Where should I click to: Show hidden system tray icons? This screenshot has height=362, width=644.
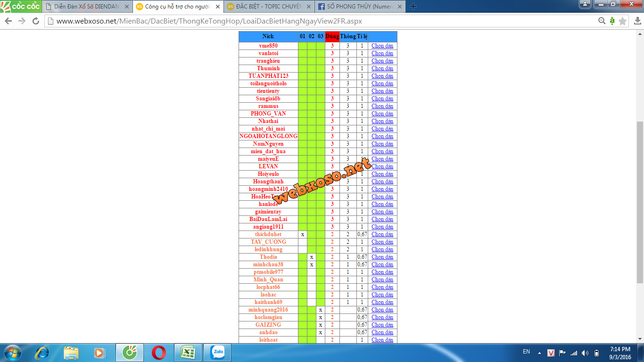[x=540, y=353]
